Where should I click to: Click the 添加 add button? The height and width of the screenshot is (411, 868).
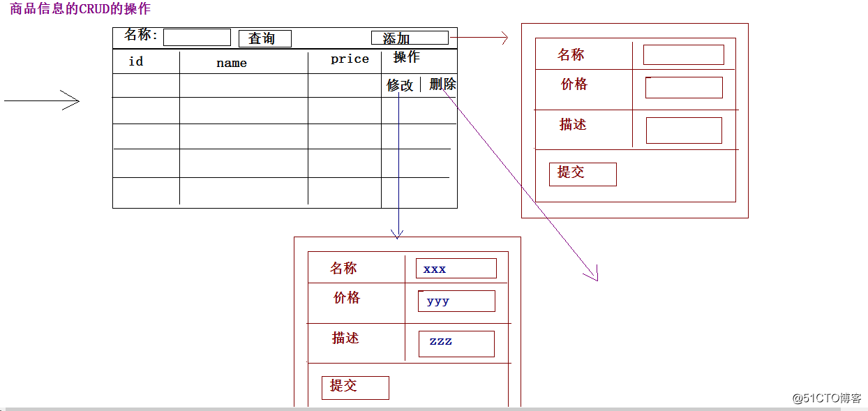tap(410, 38)
